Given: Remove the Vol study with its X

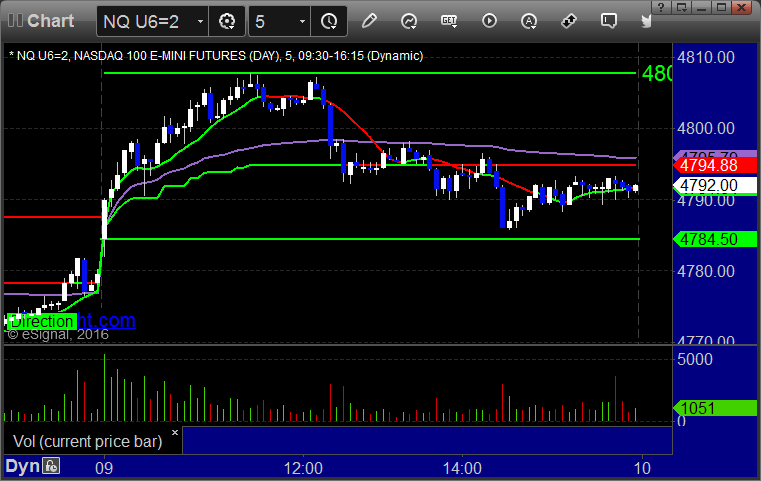Looking at the screenshot, I should (175, 432).
